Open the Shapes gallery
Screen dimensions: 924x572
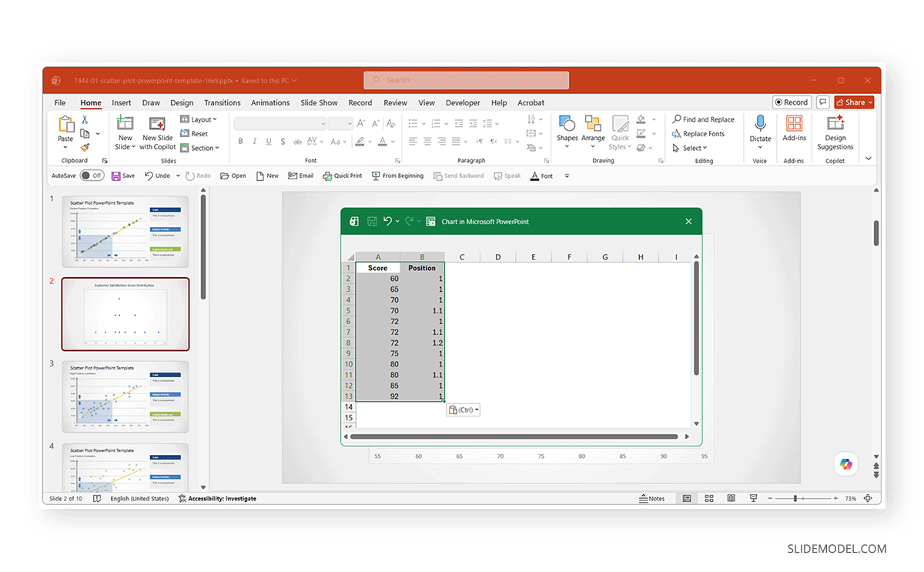click(x=567, y=132)
